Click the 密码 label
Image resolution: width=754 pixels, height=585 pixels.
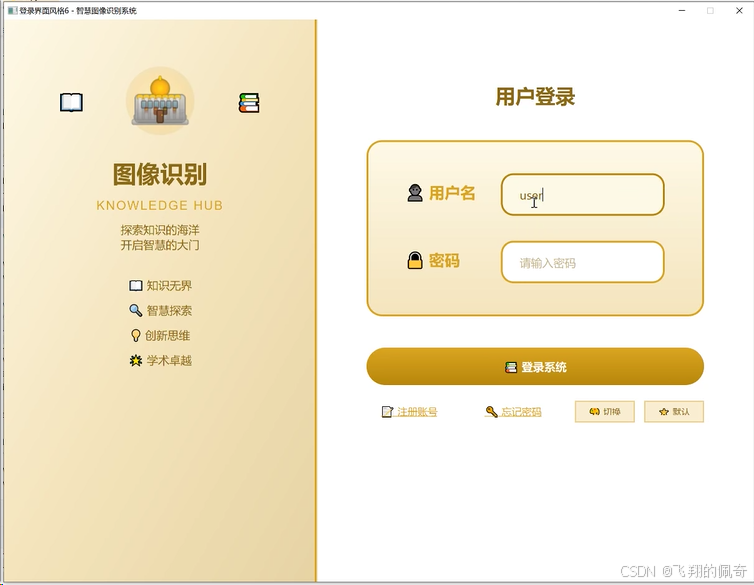pyautogui.click(x=444, y=261)
